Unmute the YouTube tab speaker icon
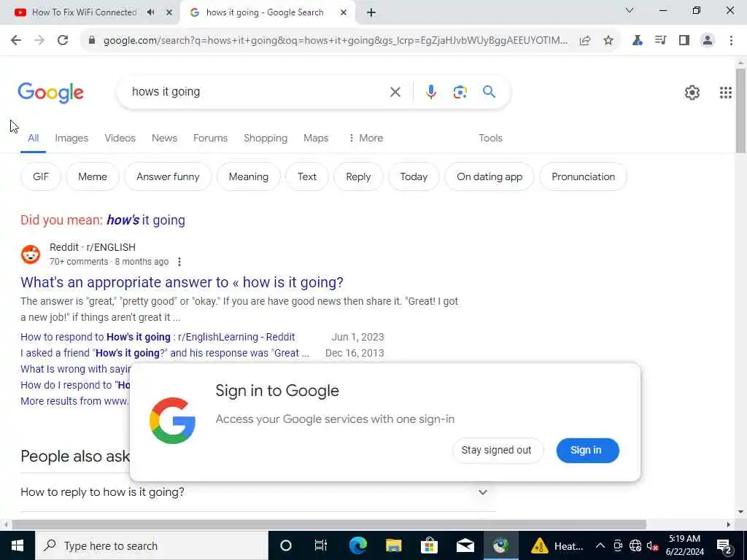The width and height of the screenshot is (747, 560). 151,12
